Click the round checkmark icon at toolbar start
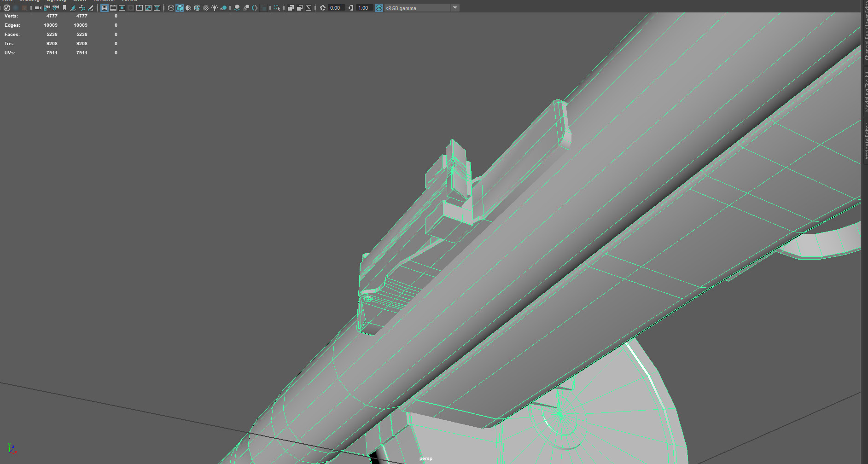This screenshot has height=464, width=868. point(7,8)
